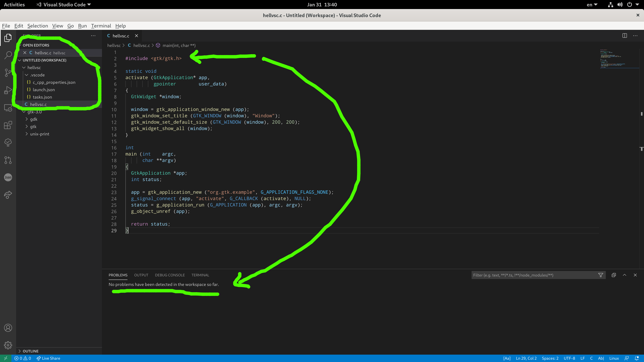Click the filter icon in the Problems panel
644x362 pixels.
point(601,275)
